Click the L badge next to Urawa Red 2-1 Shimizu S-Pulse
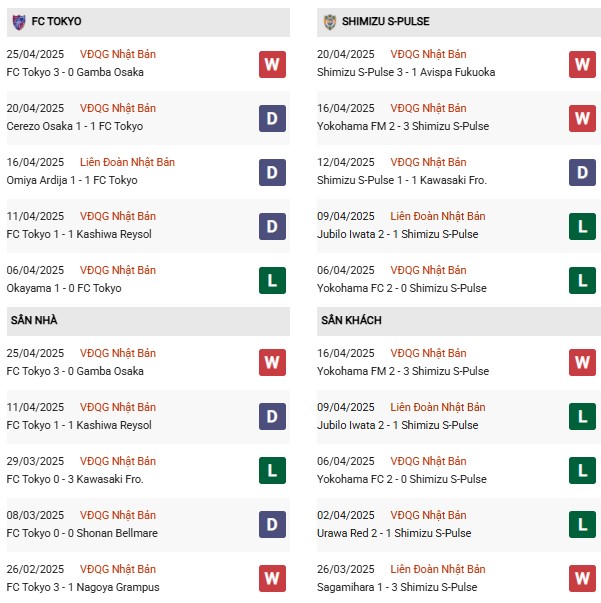Screen dimensions: 601x603 (x=582, y=526)
